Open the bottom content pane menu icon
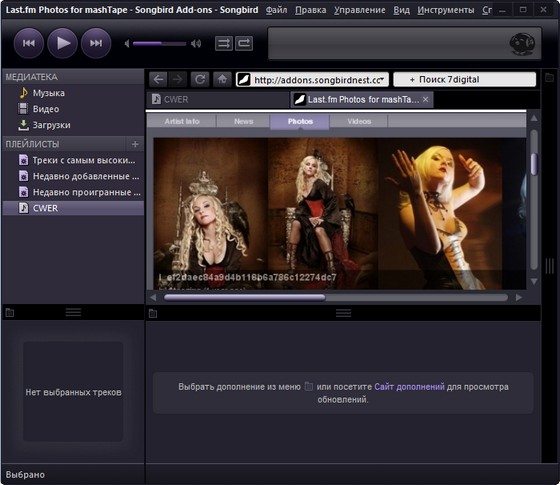Screen dimensions: 560x485 pos(153,314)
